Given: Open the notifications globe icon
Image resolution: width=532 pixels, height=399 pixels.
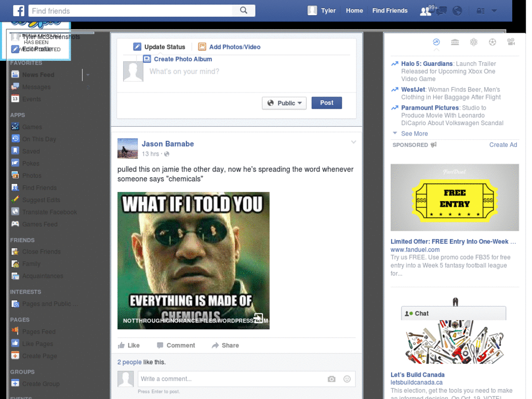Looking at the screenshot, I should tap(457, 11).
